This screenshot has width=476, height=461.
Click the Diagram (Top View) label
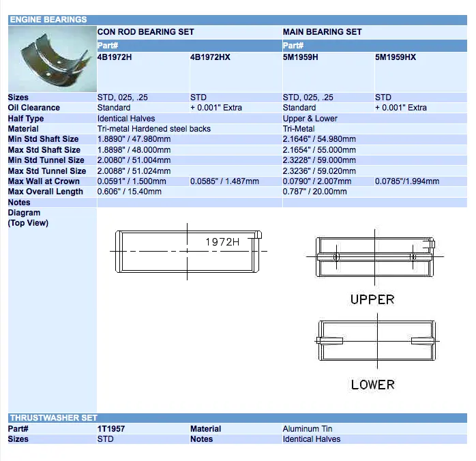tap(28, 218)
